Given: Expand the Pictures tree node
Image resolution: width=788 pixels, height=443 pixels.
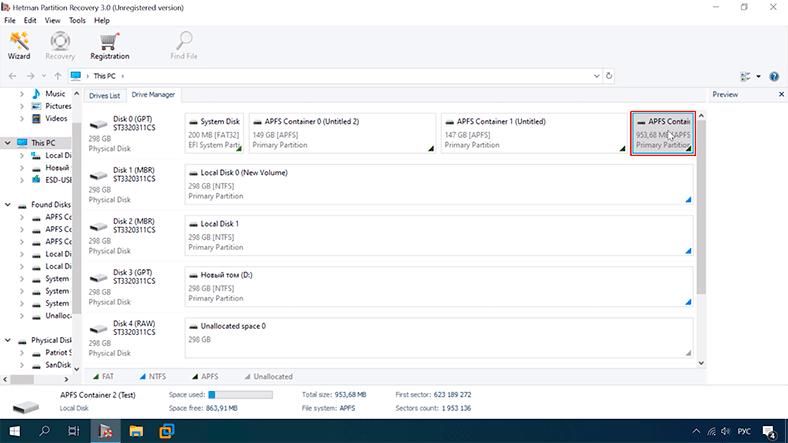Looking at the screenshot, I should point(22,106).
